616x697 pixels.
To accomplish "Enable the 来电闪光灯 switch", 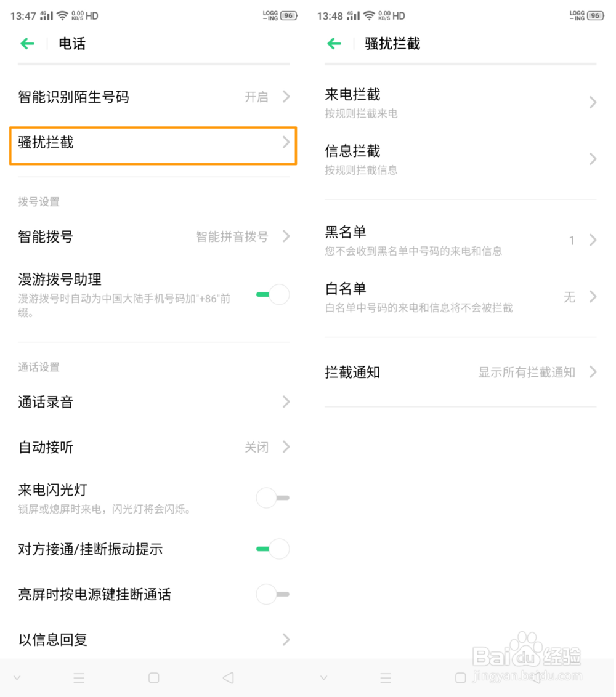I will click(x=272, y=498).
